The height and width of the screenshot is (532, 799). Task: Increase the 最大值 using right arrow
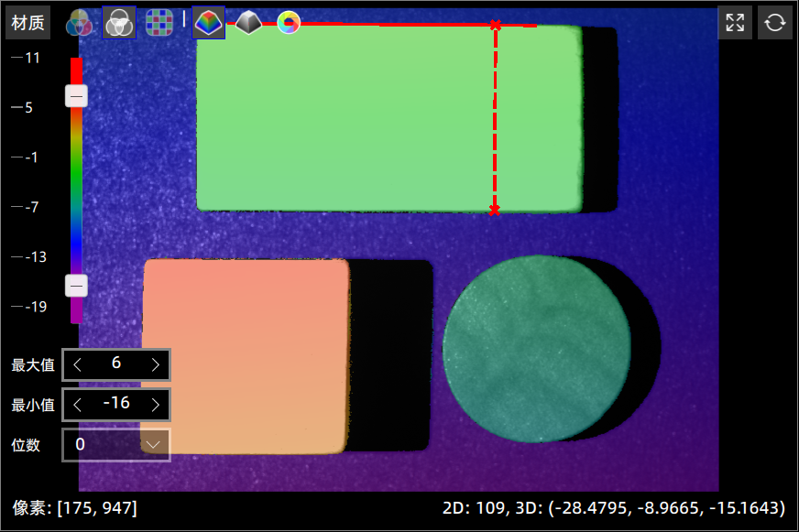pyautogui.click(x=155, y=364)
